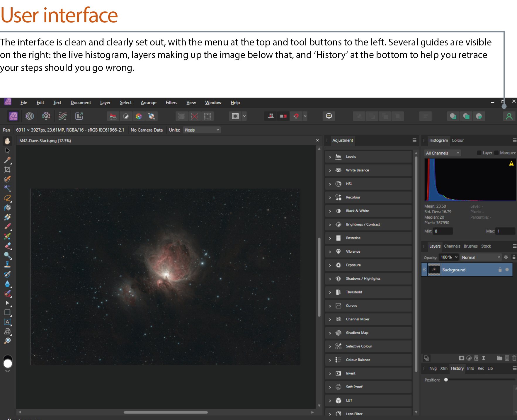
Task: Select the Flood Select tool
Action: point(7,189)
